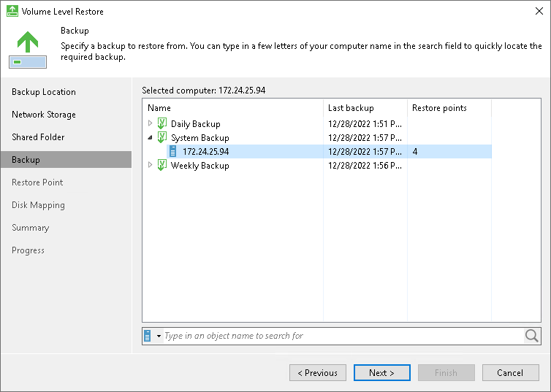Click the Selected computer: 172.24.25.94 label
551x392 pixels.
(x=203, y=91)
